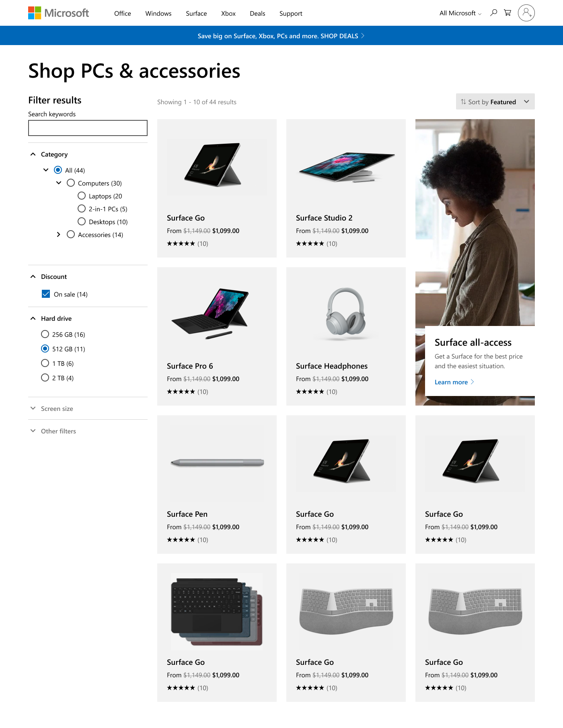The width and height of the screenshot is (563, 728).
Task: Click the Surface Headphones product image
Action: (346, 314)
